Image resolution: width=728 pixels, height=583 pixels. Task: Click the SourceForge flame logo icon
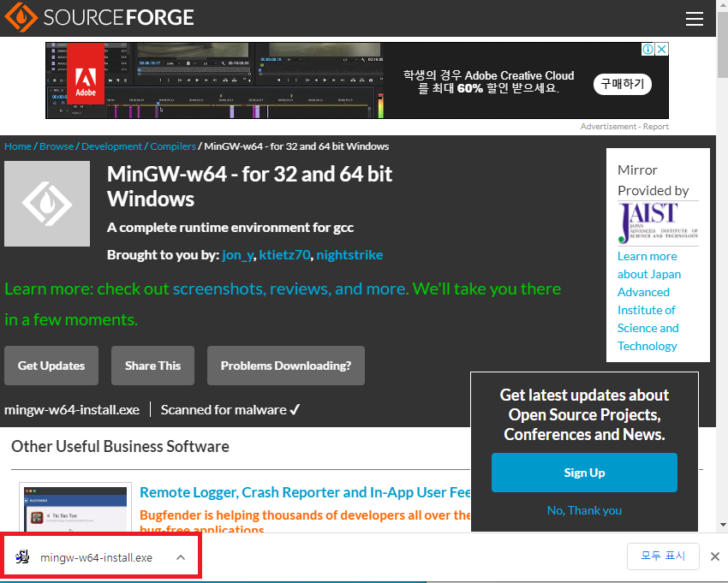coord(21,17)
